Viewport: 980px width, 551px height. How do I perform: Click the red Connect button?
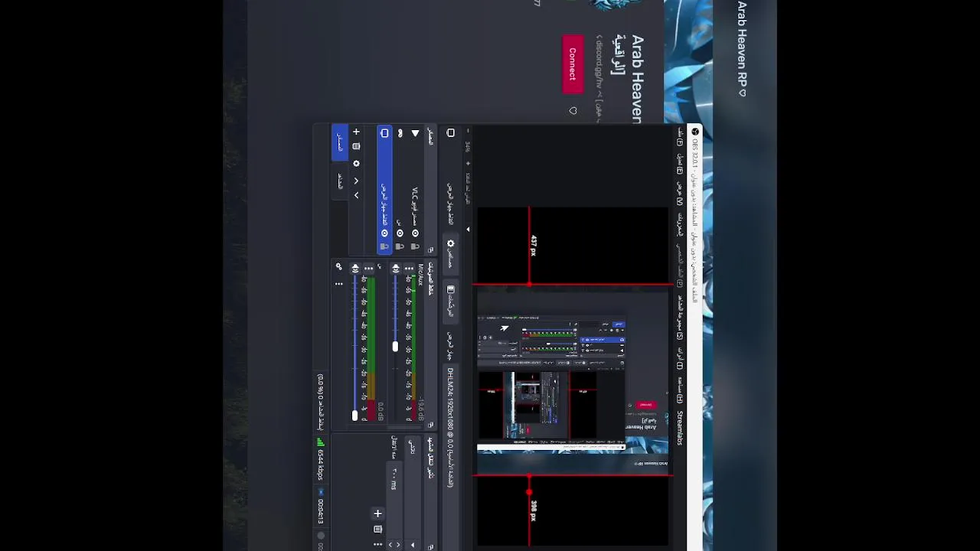(x=573, y=64)
